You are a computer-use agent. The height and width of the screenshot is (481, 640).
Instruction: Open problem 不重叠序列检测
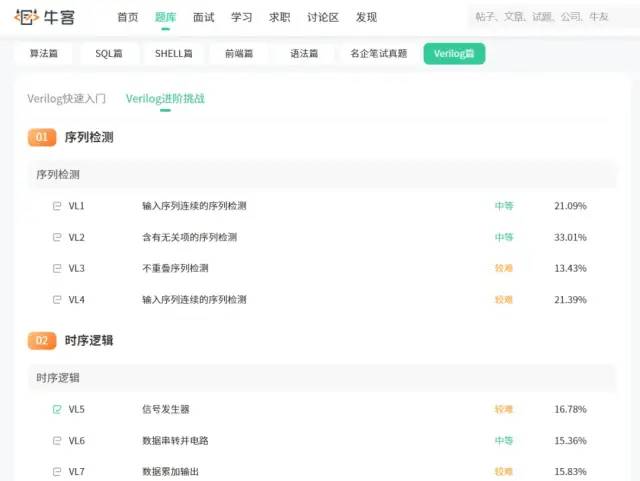[x=175, y=268]
